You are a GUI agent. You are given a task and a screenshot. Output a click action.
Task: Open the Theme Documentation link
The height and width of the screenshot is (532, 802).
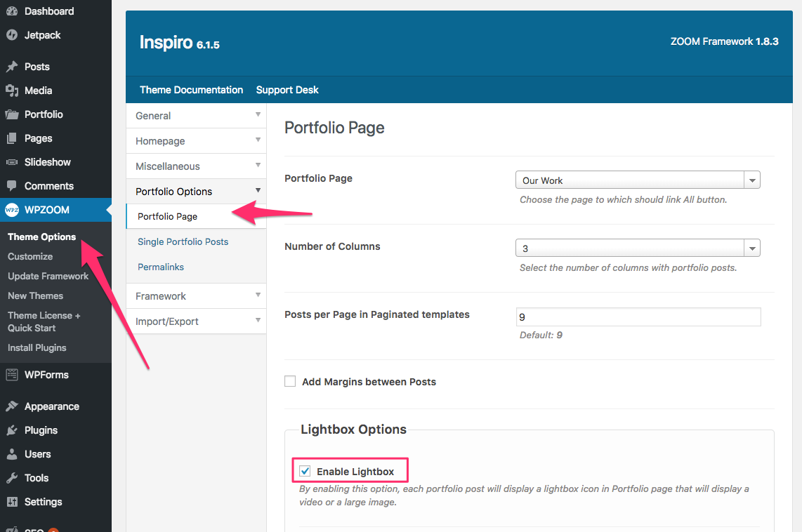[191, 90]
